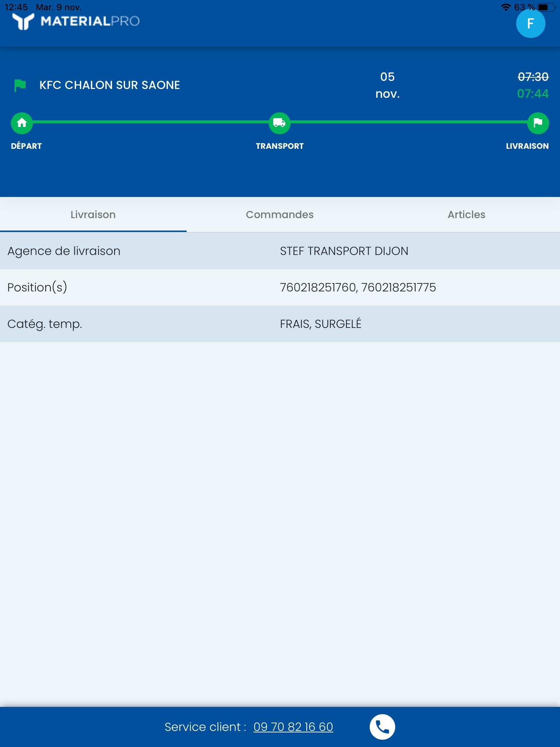The width and height of the screenshot is (560, 747).
Task: Tap the green 07:44 actual time
Action: 533,94
